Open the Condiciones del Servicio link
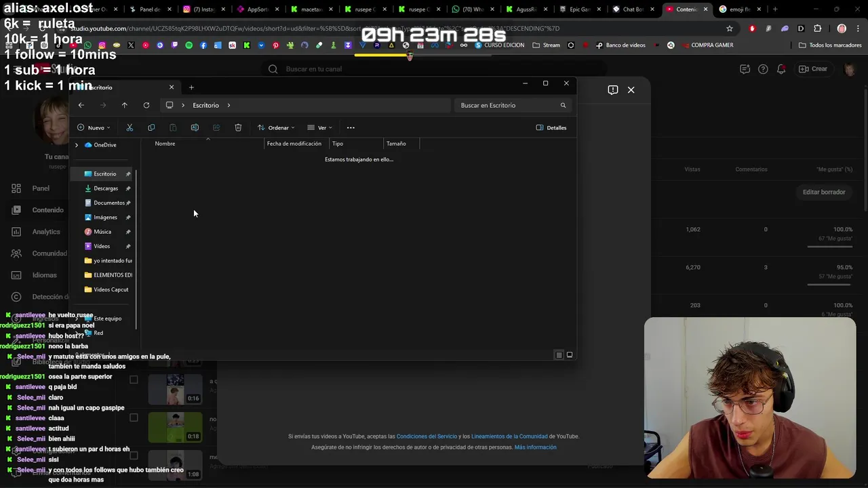 click(x=427, y=436)
